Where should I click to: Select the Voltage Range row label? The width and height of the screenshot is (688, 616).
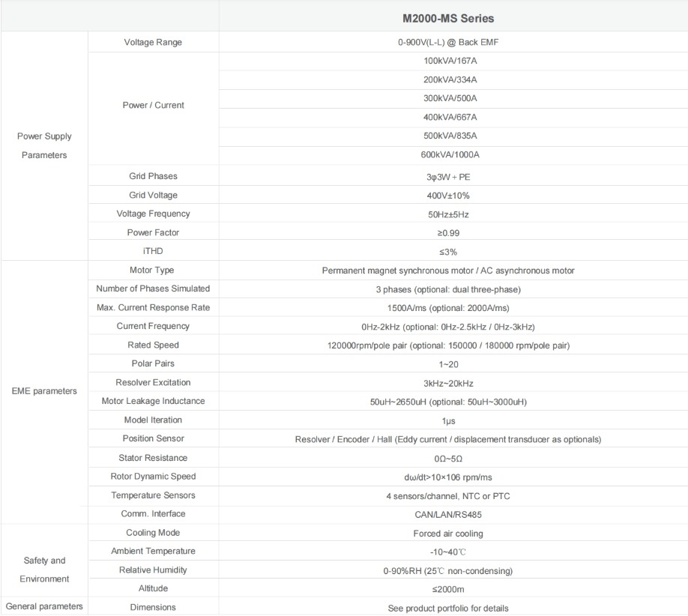click(x=153, y=42)
